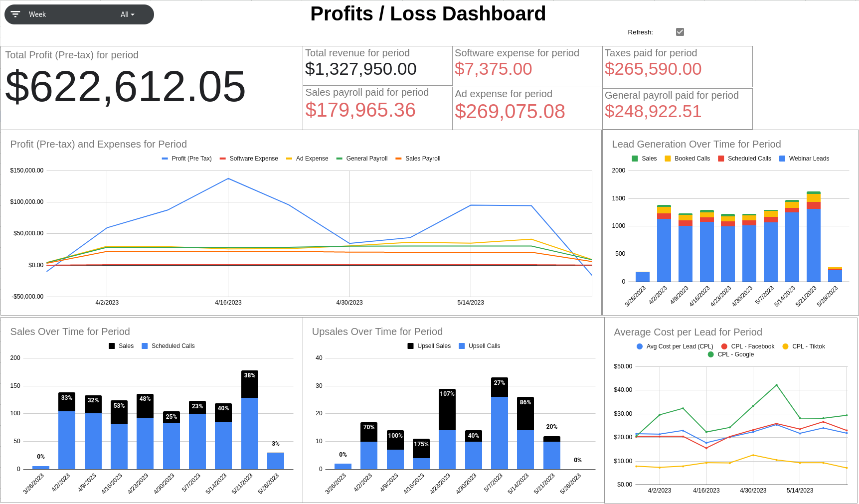Click the Total revenue for period cell

tap(377, 65)
